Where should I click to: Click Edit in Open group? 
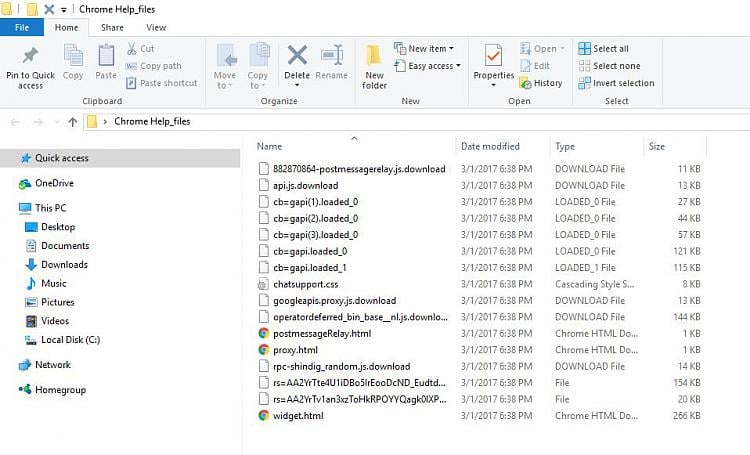535,66
